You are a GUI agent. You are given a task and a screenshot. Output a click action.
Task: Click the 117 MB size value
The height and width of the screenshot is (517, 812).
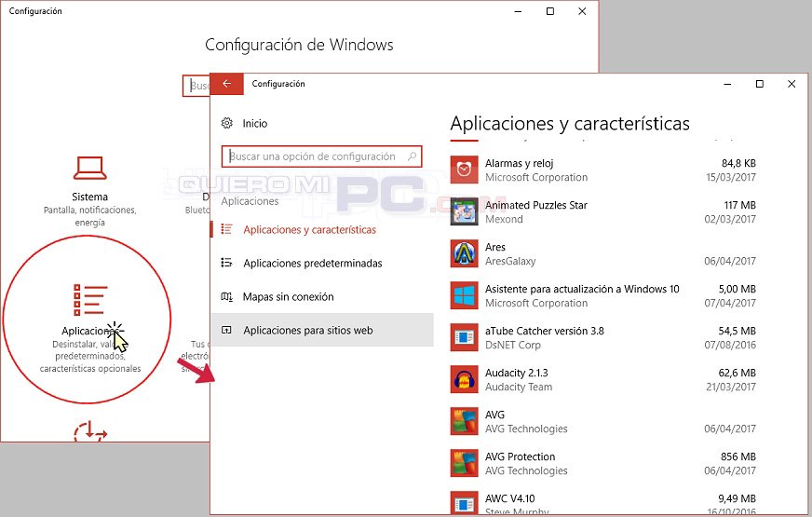[739, 205]
